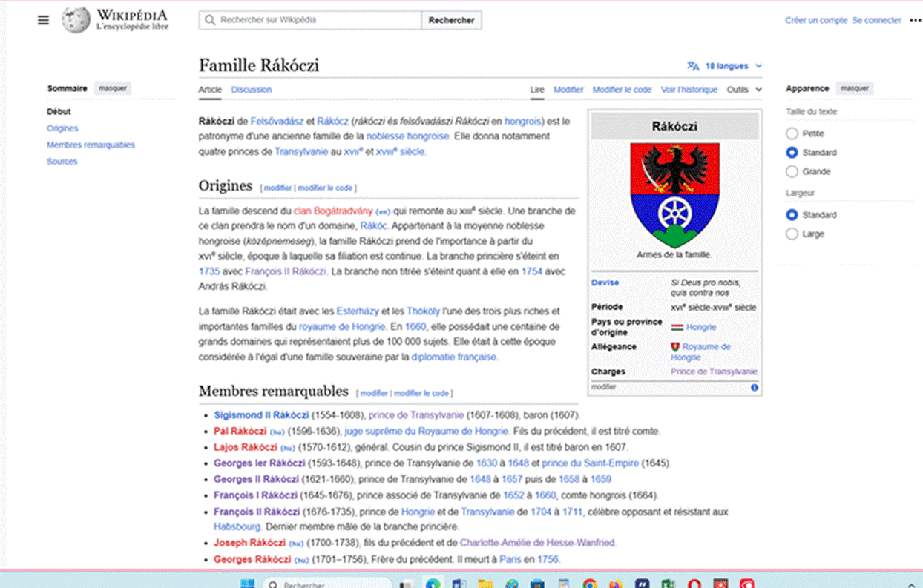Open the Devise link in the infobox

click(x=605, y=283)
